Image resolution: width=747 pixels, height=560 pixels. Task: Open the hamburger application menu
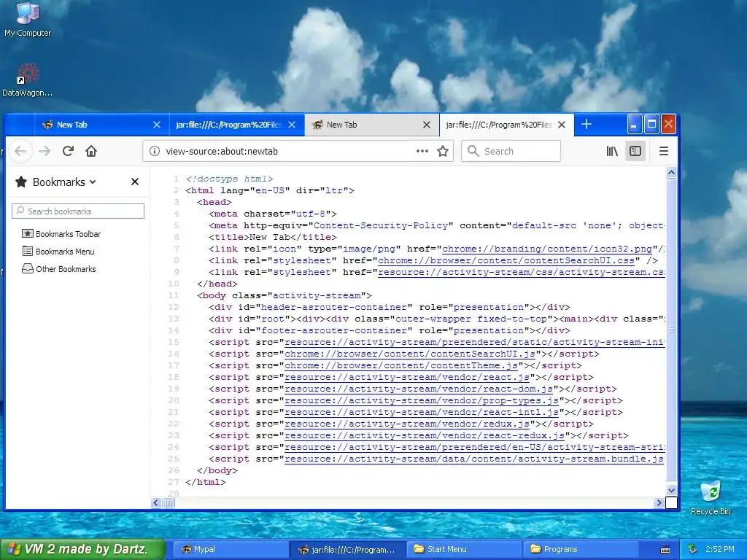click(664, 151)
